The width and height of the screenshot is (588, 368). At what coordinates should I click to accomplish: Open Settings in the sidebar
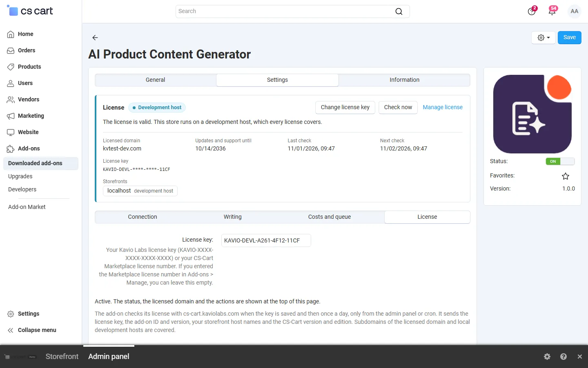point(28,314)
